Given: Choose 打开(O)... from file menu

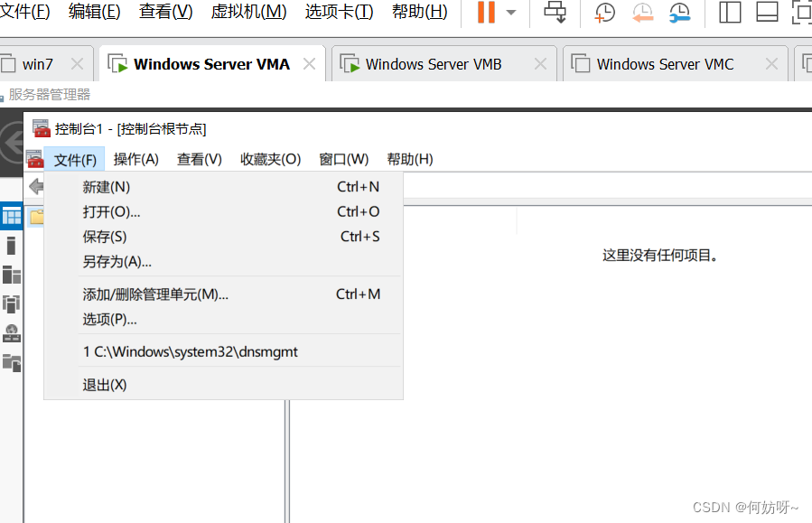Looking at the screenshot, I should click(x=223, y=211).
